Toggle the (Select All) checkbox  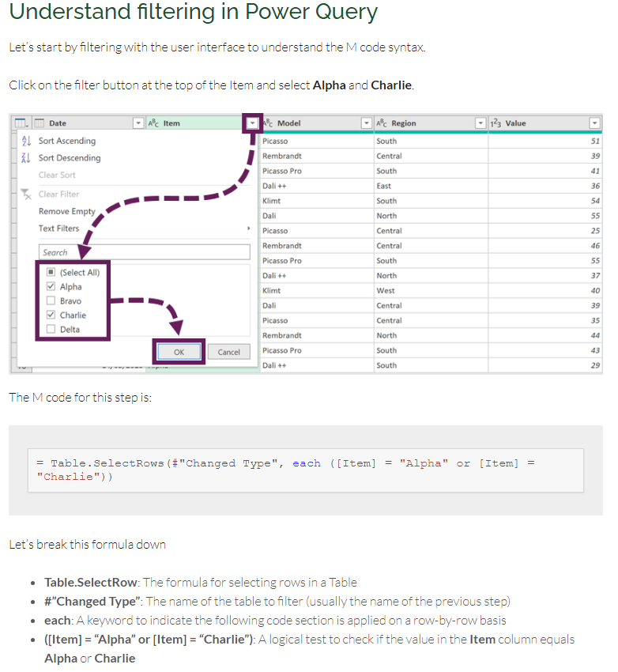click(x=51, y=272)
